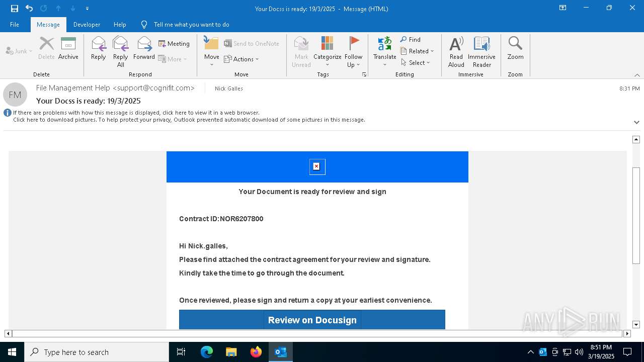The width and height of the screenshot is (644, 362).
Task: Expand the Actions dropdown
Action: coord(242,59)
